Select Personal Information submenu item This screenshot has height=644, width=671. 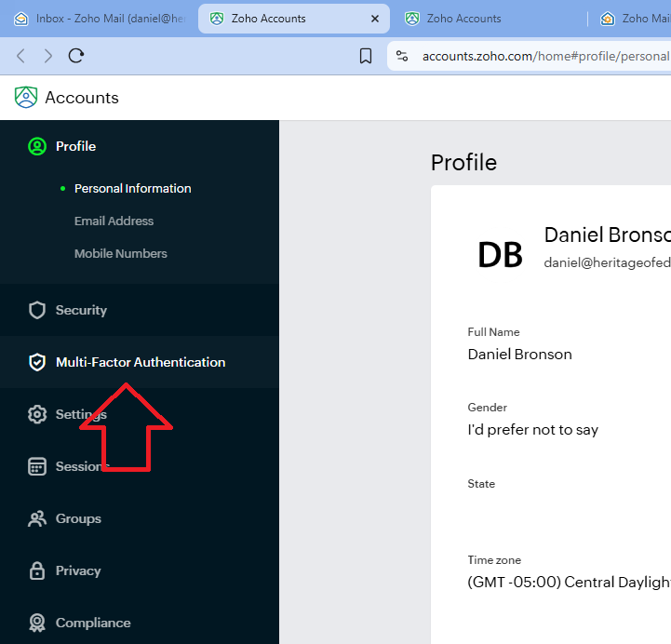(x=133, y=188)
